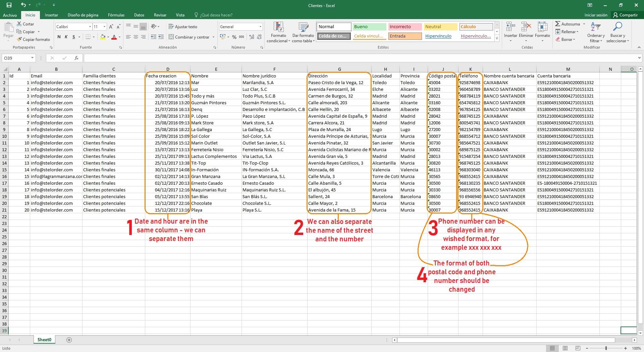The width and height of the screenshot is (644, 352).
Task: Click the Autosuma sigma icon
Action: coord(557,24)
